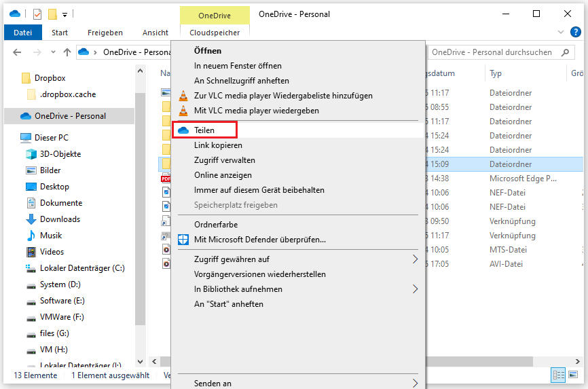Switch to the Ansicht ribbon tab
Image resolution: width=588 pixels, height=389 pixels.
155,33
